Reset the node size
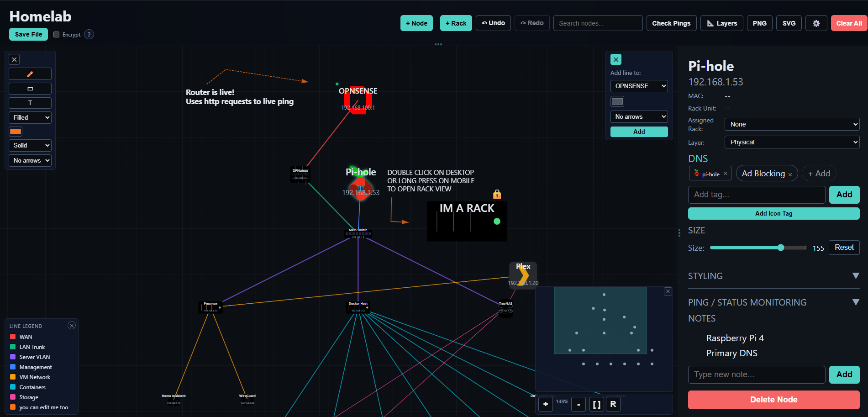 pyautogui.click(x=844, y=248)
